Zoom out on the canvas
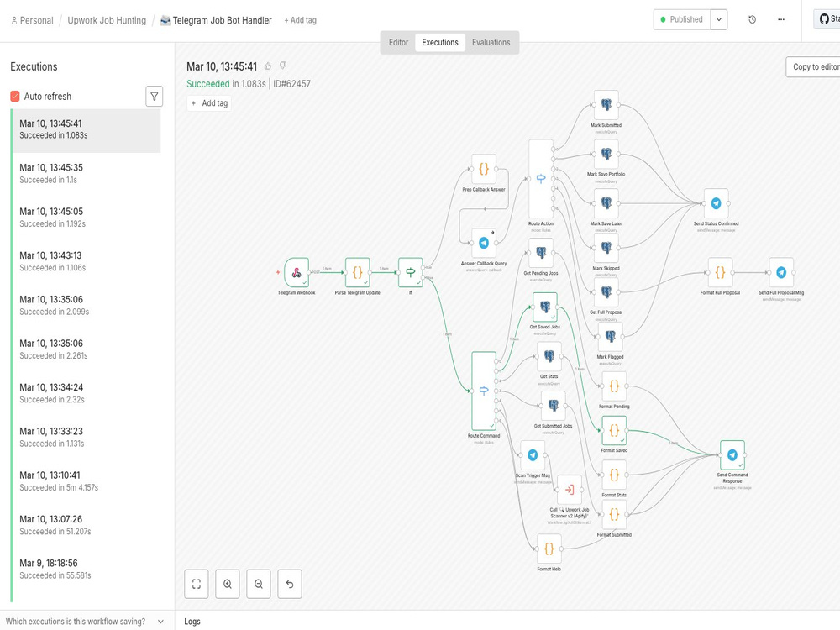Screen dimensions: 840x630 click(x=259, y=584)
